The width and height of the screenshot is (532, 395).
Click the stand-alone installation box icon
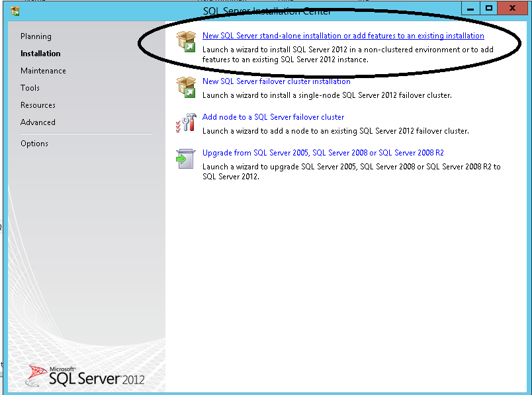[186, 42]
